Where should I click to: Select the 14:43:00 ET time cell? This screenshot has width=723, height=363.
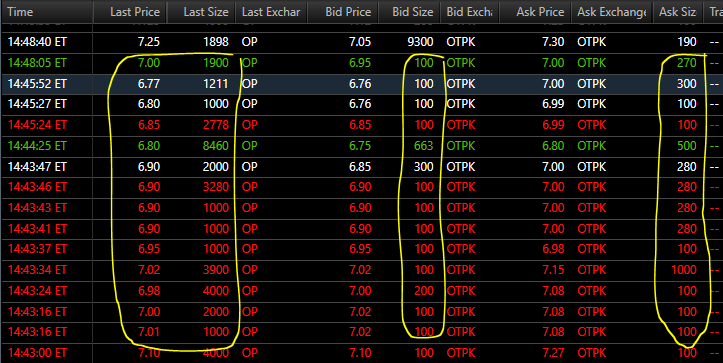[37, 353]
